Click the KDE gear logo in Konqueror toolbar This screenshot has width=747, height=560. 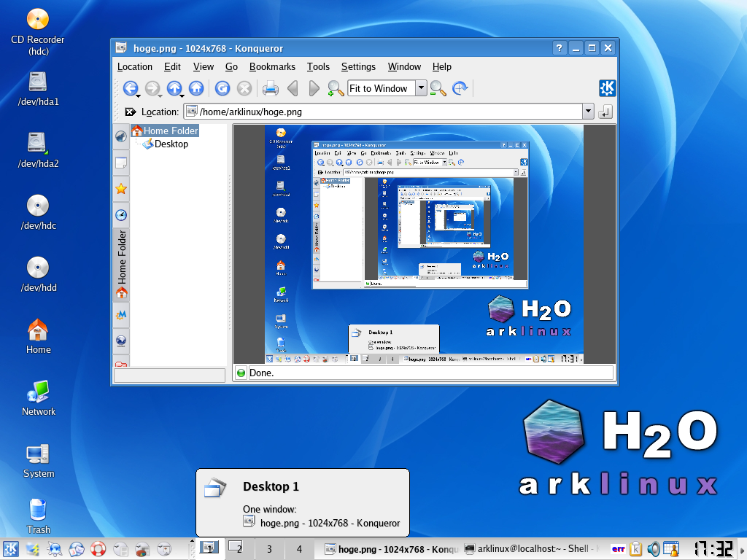pyautogui.click(x=607, y=88)
